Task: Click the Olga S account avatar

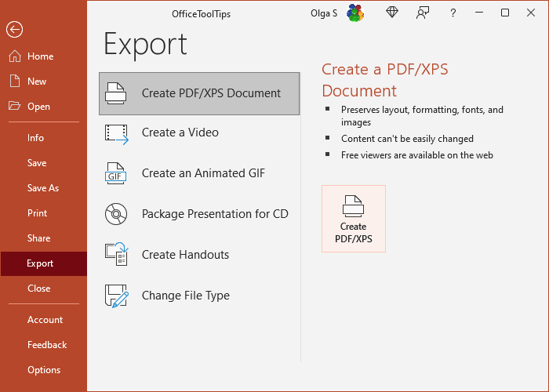Action: tap(355, 13)
